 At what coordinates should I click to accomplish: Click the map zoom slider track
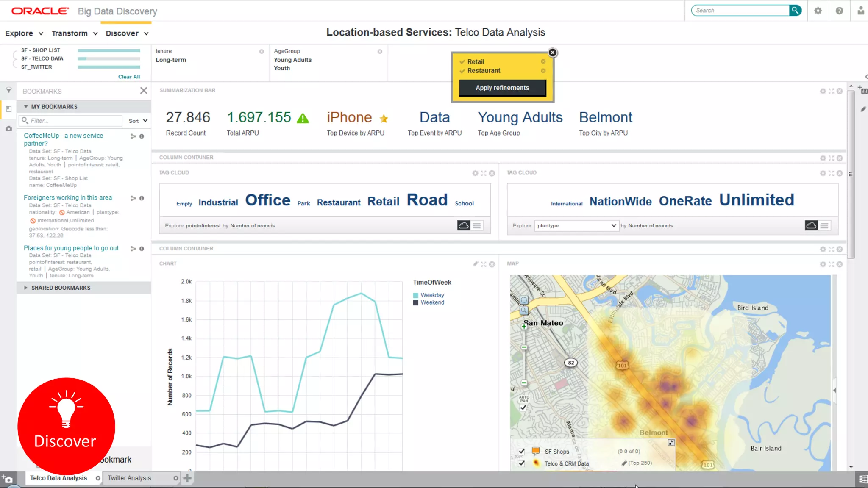tap(524, 364)
